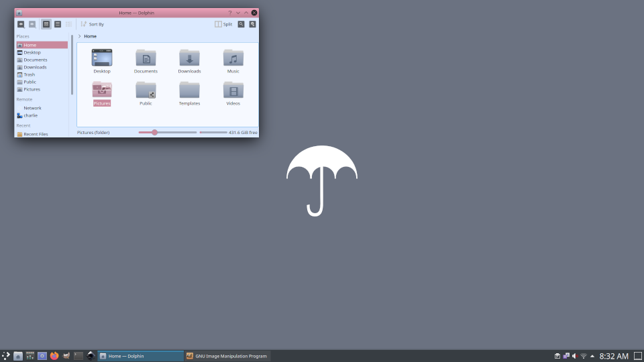Click '431.6 GiB free' status text

243,133
